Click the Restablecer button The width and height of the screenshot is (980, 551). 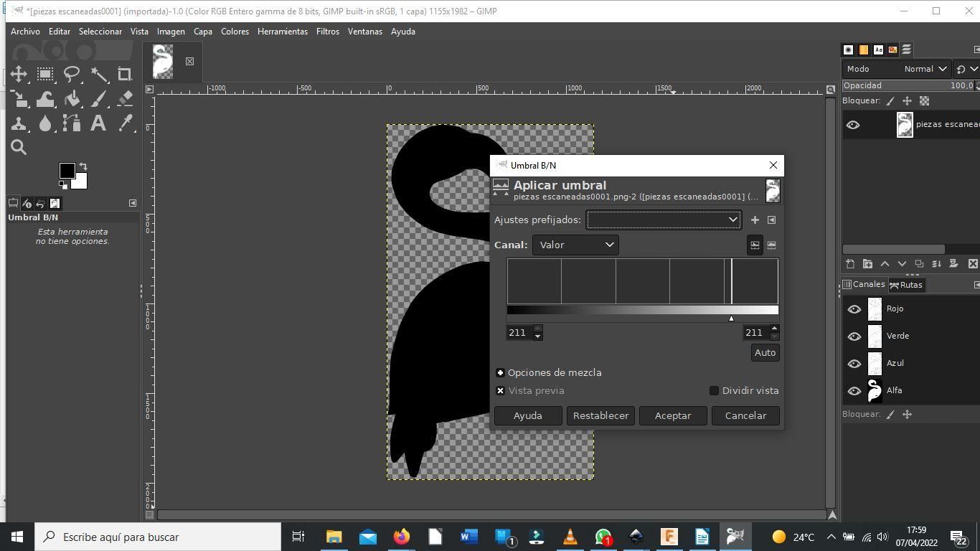click(x=600, y=415)
